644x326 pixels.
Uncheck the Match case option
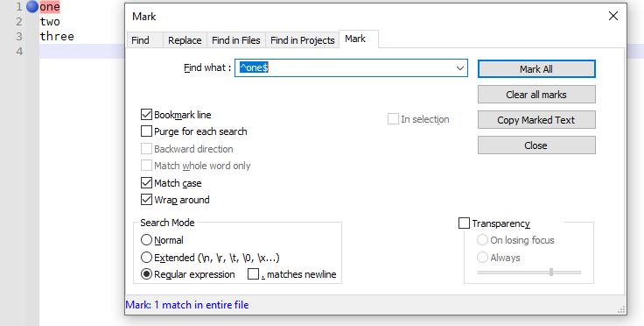[x=146, y=182]
